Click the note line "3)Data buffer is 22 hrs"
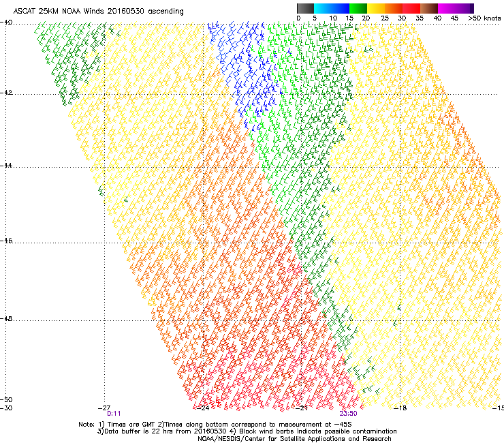 [247, 431]
